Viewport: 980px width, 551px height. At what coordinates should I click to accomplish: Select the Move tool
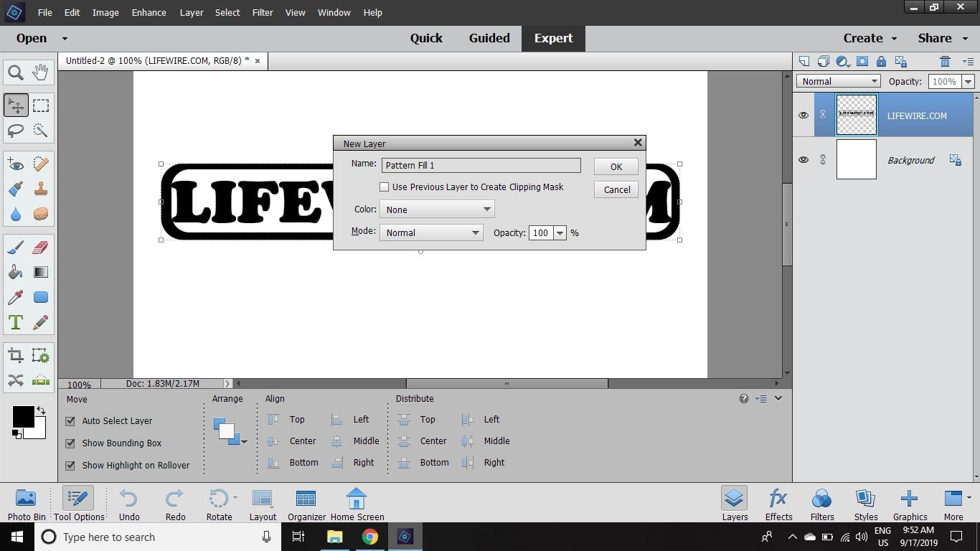pyautogui.click(x=16, y=105)
